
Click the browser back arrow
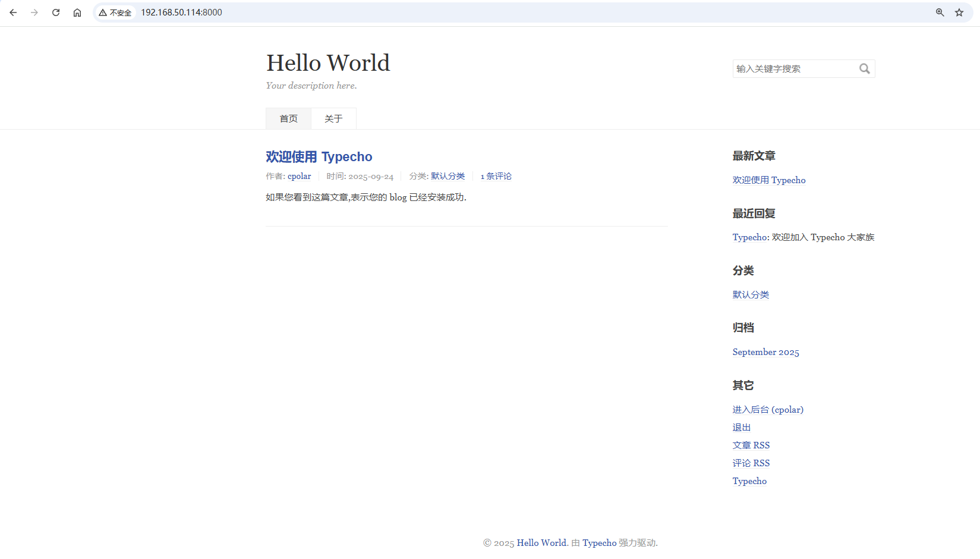click(13, 12)
